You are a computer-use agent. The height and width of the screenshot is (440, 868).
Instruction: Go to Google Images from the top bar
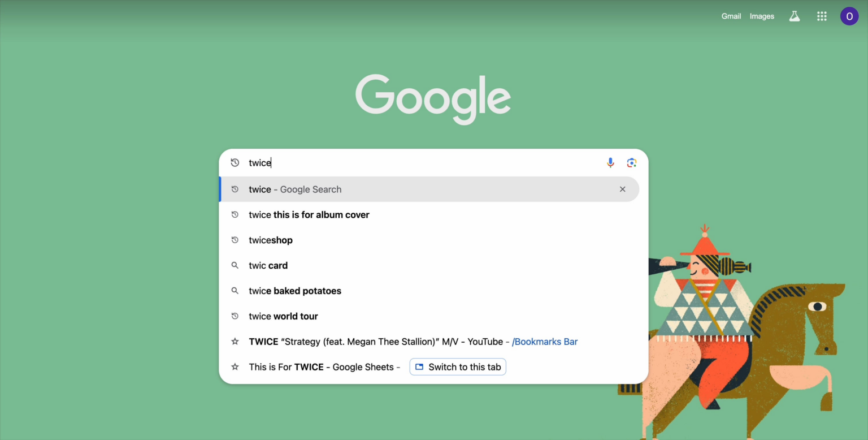tap(762, 16)
